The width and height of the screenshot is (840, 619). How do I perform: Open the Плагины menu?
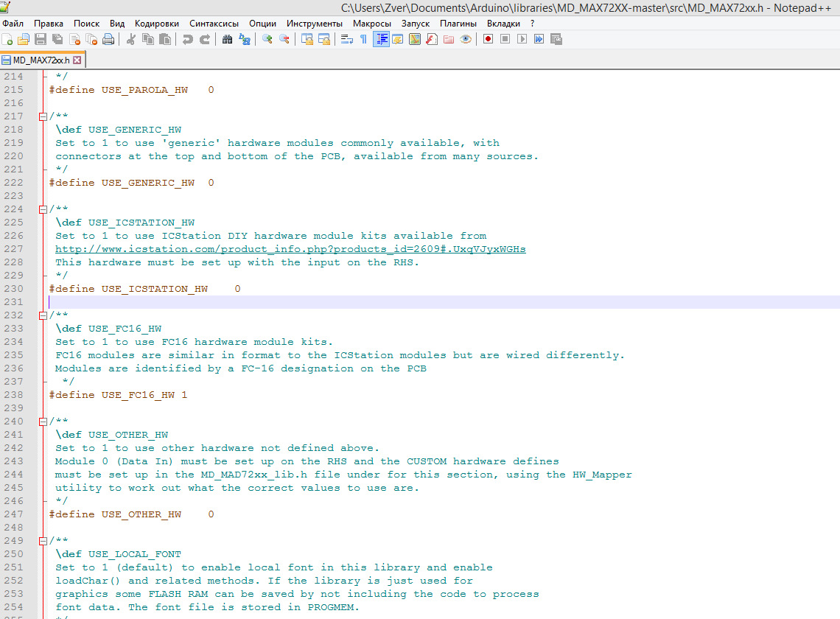(458, 24)
